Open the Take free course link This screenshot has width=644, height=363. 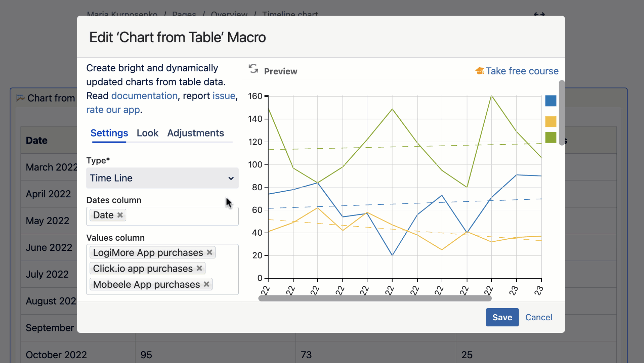coord(522,71)
